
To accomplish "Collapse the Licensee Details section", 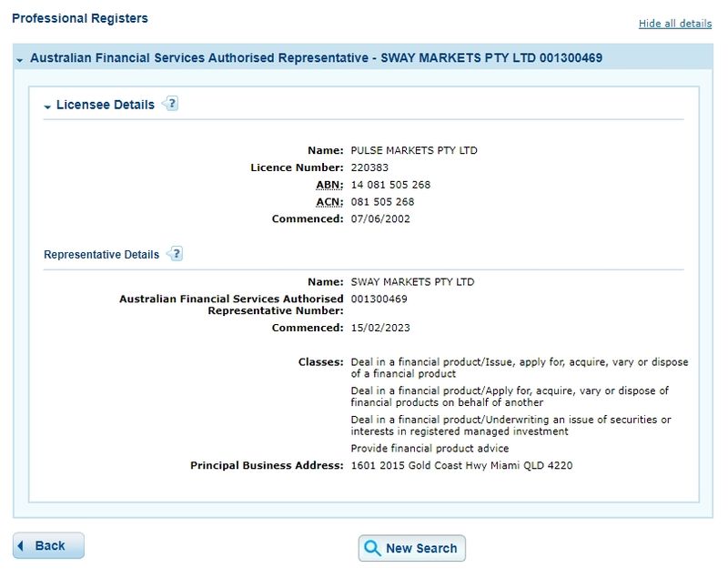I will (x=47, y=106).
